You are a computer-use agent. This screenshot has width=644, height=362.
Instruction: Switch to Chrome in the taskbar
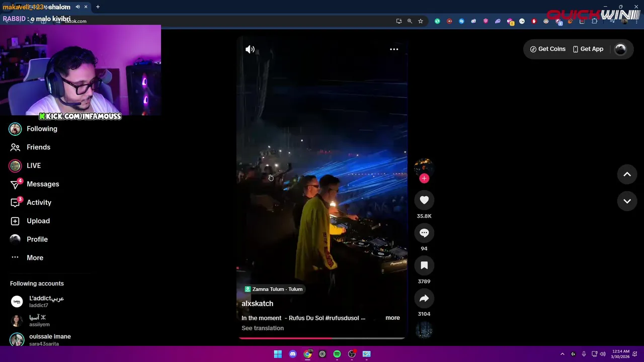pos(307,354)
